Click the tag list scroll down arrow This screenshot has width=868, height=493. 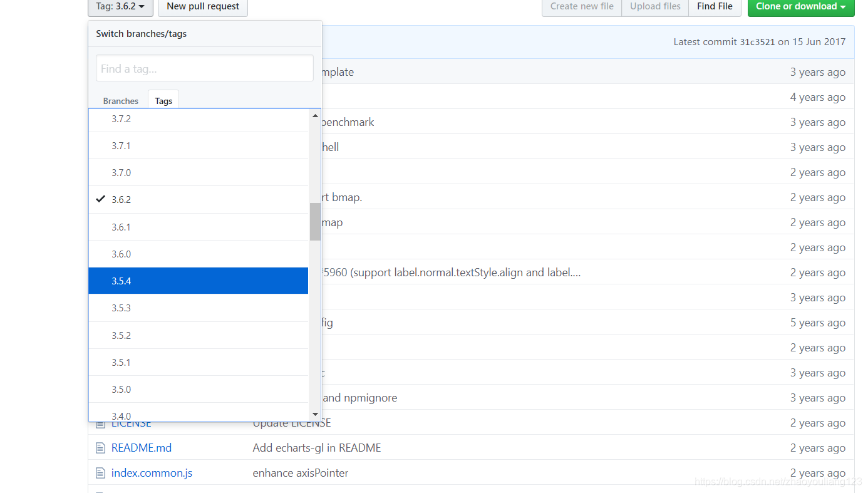315,414
